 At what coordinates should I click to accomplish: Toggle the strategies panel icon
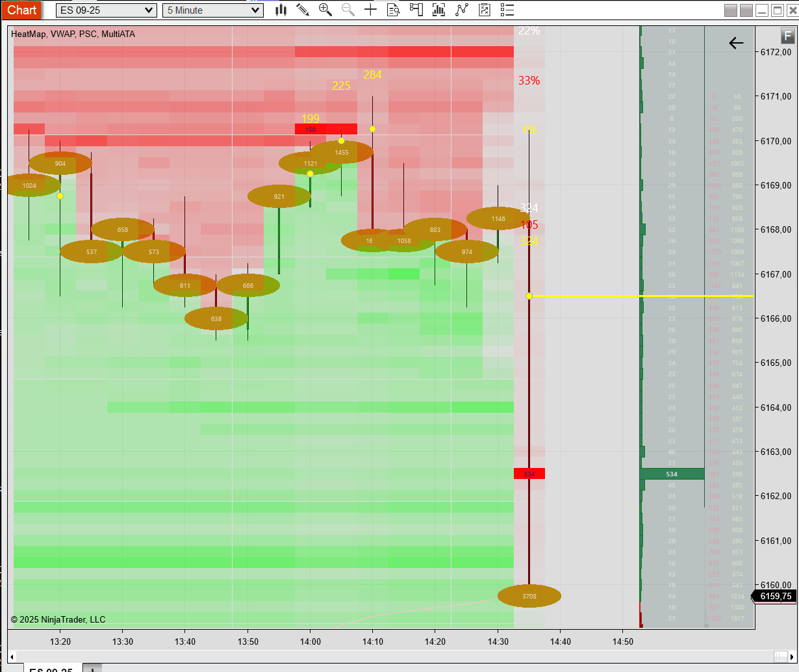(484, 10)
